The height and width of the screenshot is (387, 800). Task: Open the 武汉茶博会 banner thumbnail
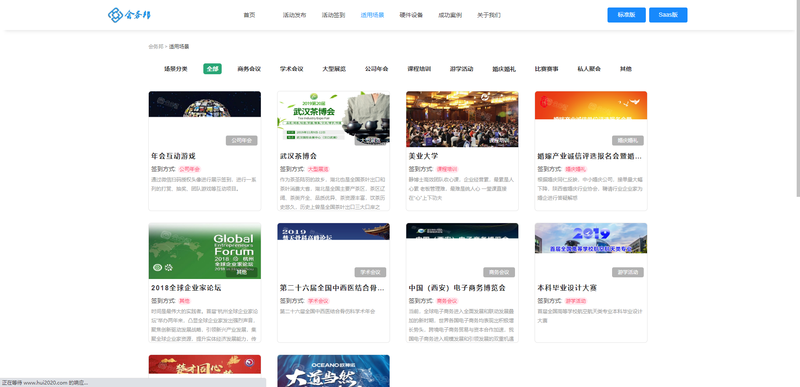333,118
